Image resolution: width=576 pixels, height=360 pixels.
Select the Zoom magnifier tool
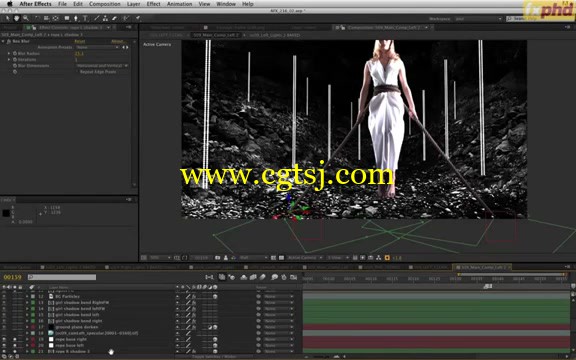pos(26,18)
